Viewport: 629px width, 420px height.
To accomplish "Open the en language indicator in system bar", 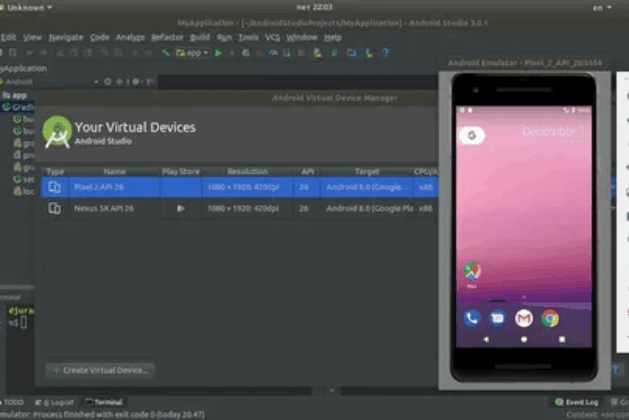I will click(602, 8).
